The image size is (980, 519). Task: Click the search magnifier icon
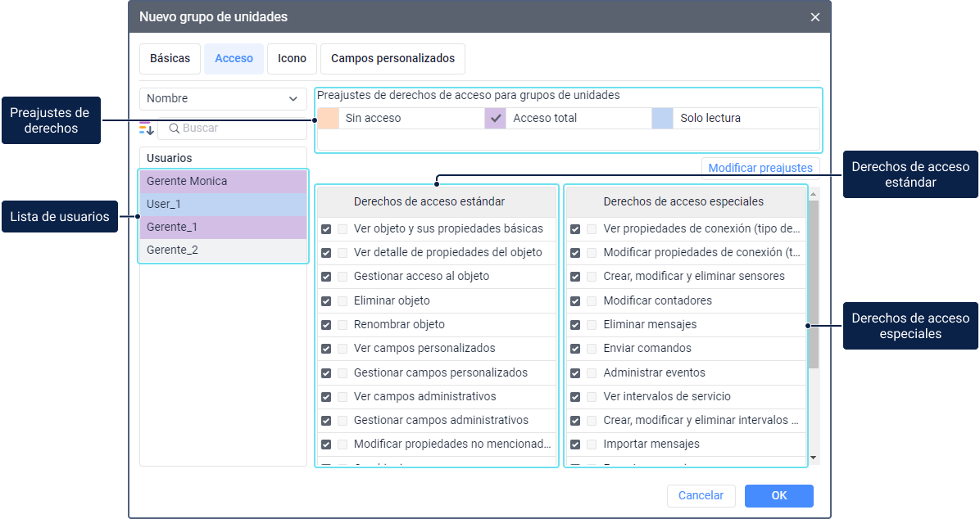click(174, 129)
